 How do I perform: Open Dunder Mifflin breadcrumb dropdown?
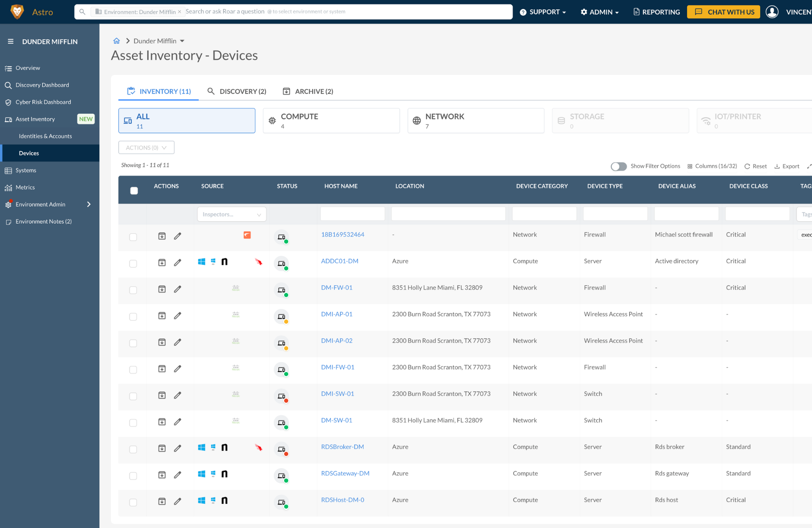pyautogui.click(x=182, y=41)
